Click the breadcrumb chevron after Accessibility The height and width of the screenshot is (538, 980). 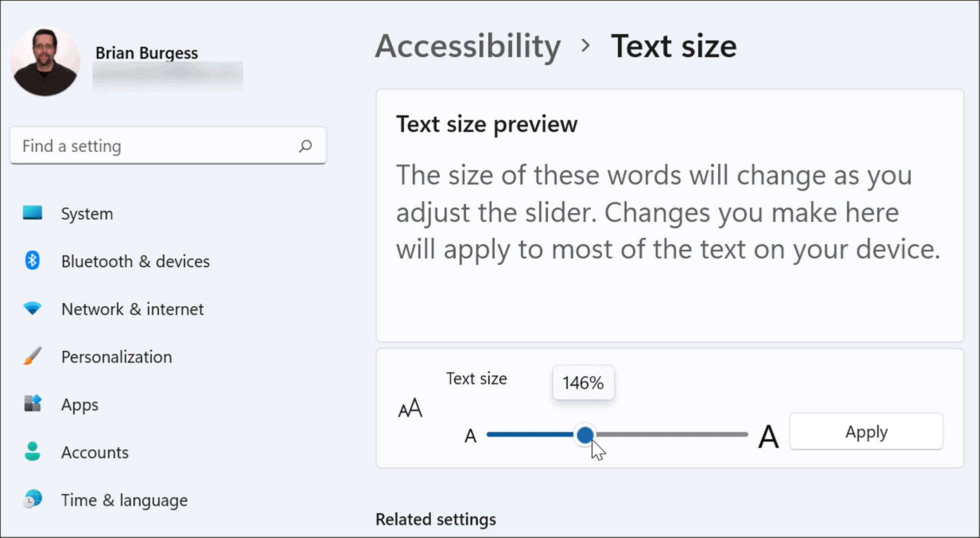[x=585, y=46]
